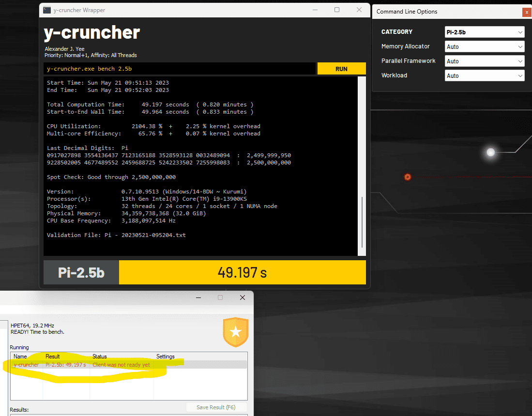
Task: Click the 'Pi-2.5b: 49.197 s' result cell
Action: [x=66, y=365]
